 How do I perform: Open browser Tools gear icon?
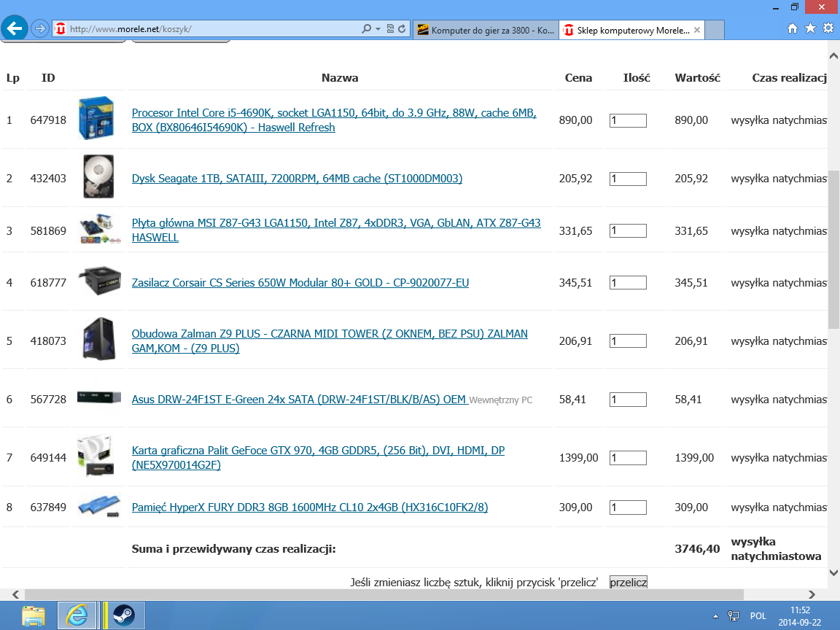[x=828, y=28]
